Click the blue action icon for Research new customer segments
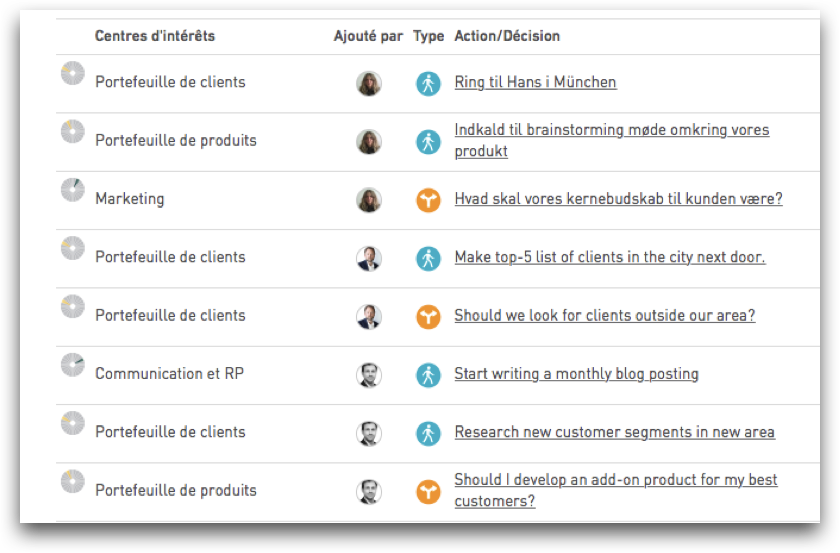The width and height of the screenshot is (840, 553). point(428,434)
